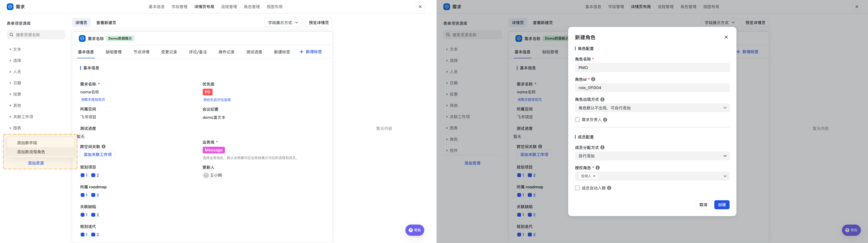This screenshot has width=868, height=243.
Task: Click the info icon beside 成员自动入群
Action: [609, 188]
